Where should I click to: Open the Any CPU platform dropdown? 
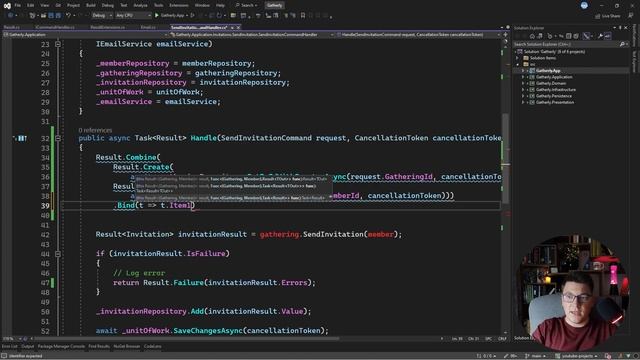point(133,16)
